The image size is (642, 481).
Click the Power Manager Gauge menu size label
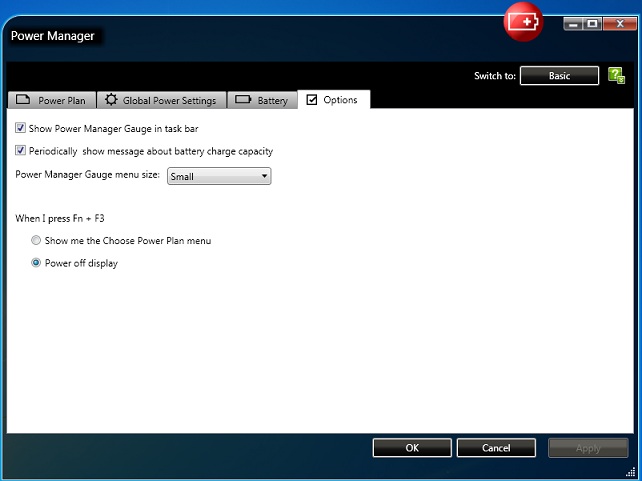point(87,175)
